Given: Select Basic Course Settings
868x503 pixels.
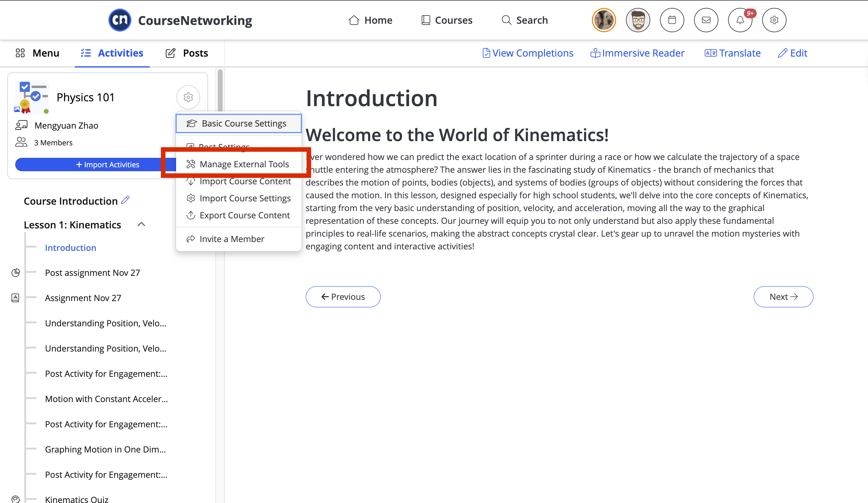Looking at the screenshot, I should tap(239, 123).
